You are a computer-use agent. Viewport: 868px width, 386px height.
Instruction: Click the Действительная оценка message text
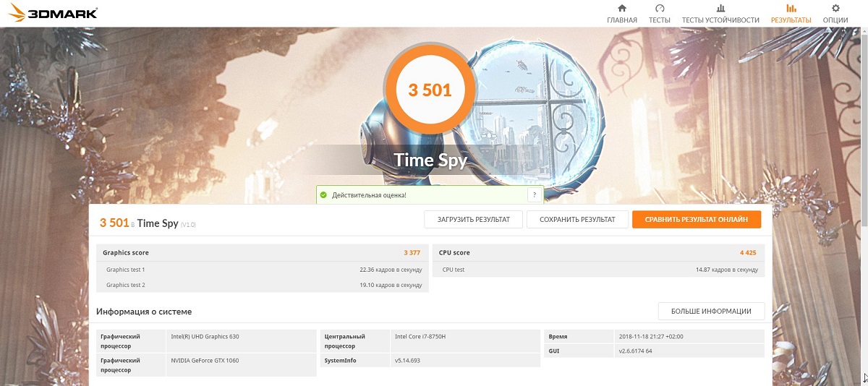369,195
